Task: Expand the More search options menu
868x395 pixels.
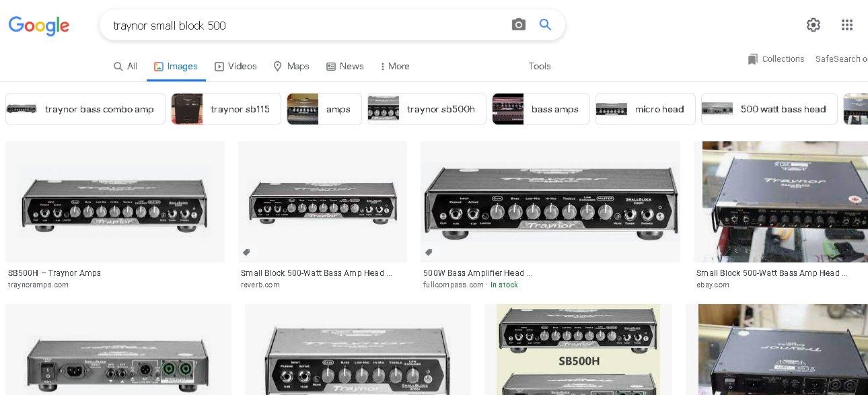Action: tap(394, 66)
